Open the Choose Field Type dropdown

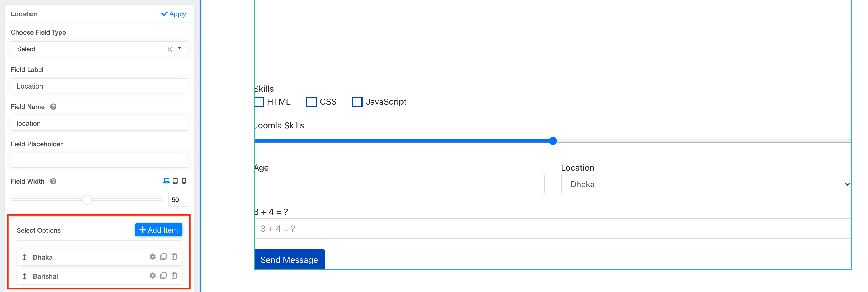click(180, 49)
